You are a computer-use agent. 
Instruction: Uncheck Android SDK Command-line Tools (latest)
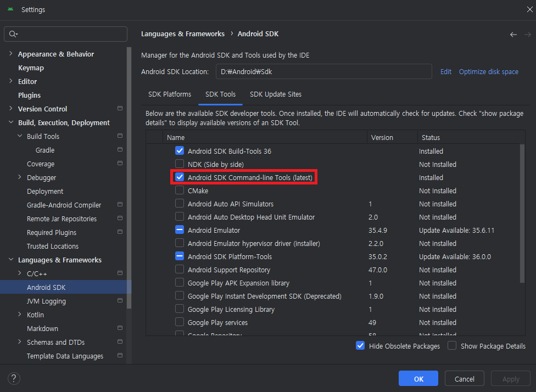180,177
